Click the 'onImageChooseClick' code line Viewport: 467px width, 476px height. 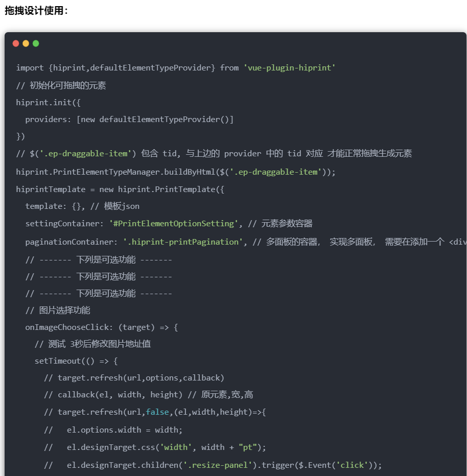pos(101,327)
